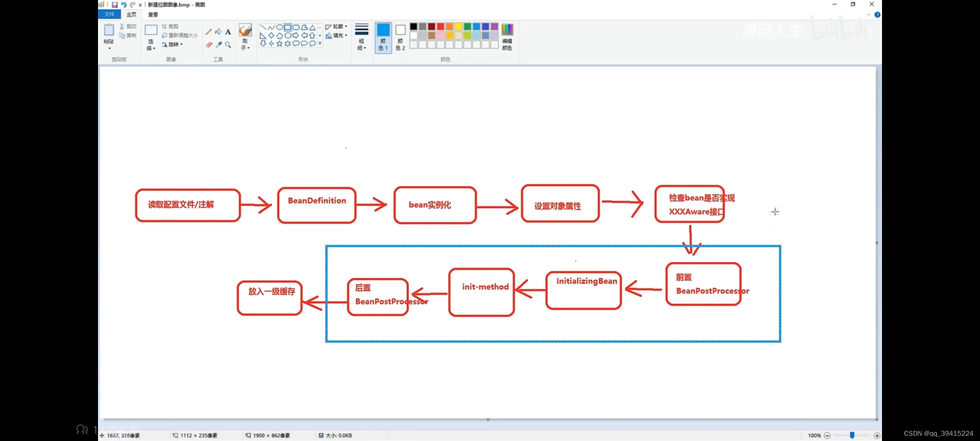
Task: Click the zoom slider handle
Action: [852, 436]
